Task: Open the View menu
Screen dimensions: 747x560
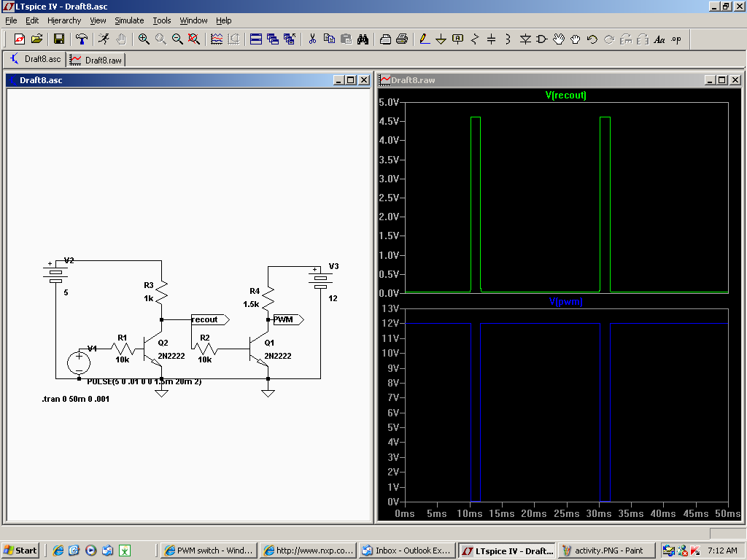Action: click(98, 20)
